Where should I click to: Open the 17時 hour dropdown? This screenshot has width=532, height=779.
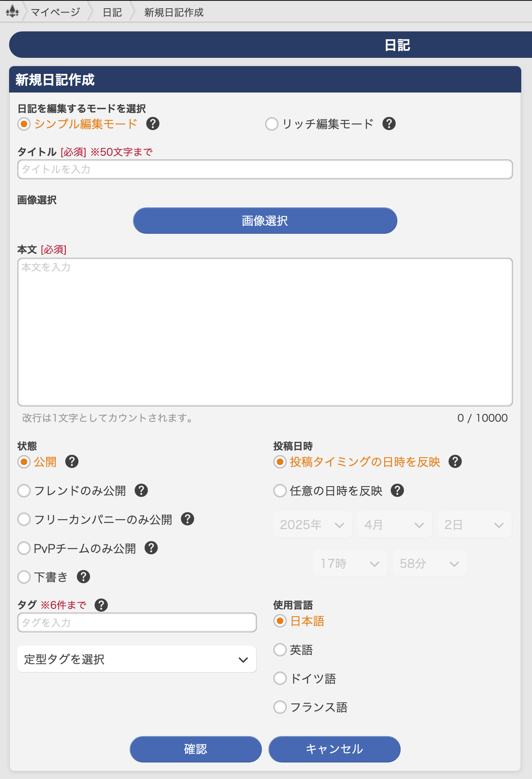(x=350, y=563)
